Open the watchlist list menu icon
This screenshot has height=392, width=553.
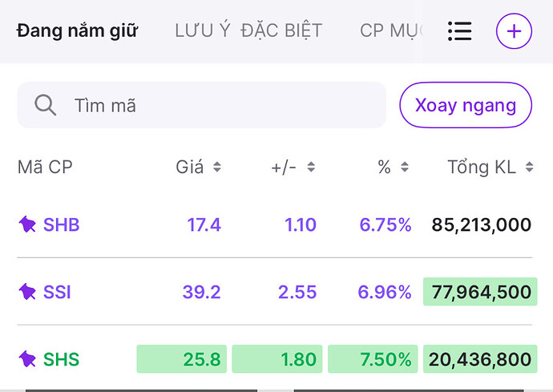pos(459,31)
